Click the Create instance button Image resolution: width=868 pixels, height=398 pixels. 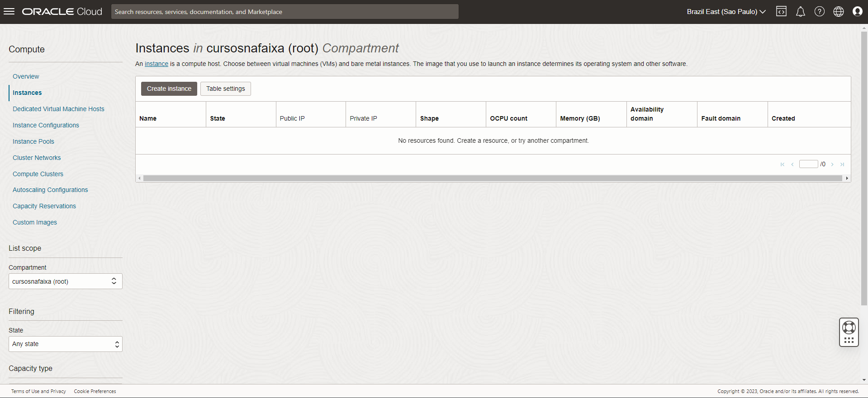tap(169, 89)
